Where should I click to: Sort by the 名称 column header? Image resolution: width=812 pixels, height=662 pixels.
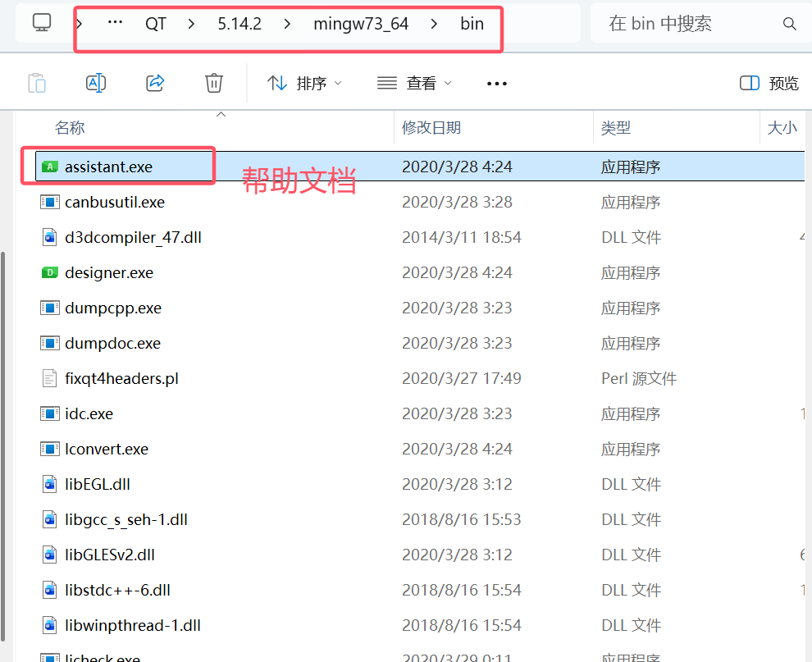[70, 127]
